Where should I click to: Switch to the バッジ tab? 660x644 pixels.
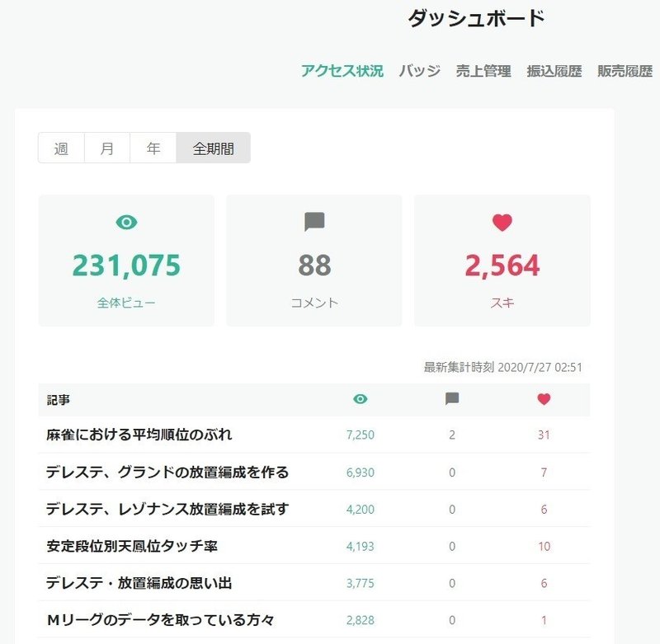click(419, 71)
